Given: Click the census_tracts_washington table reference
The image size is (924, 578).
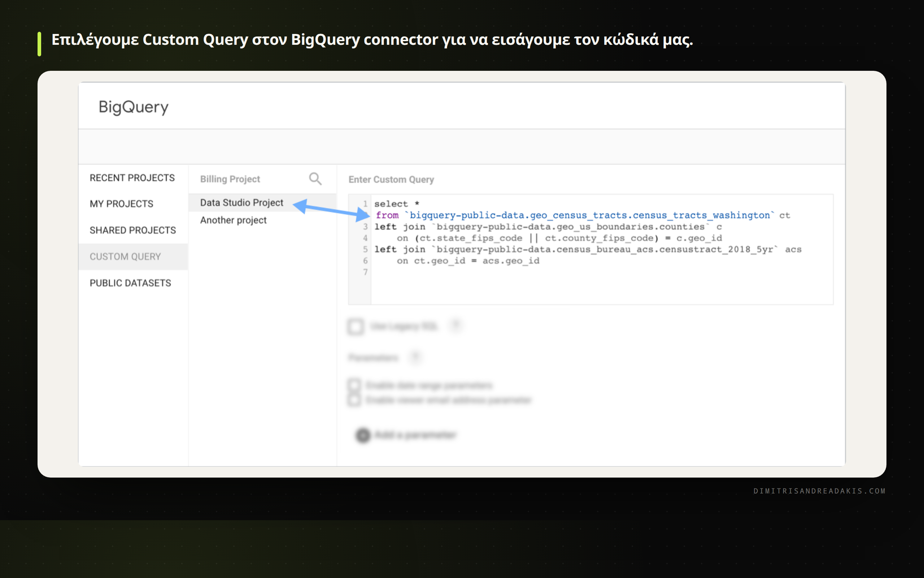Looking at the screenshot, I should (590, 215).
